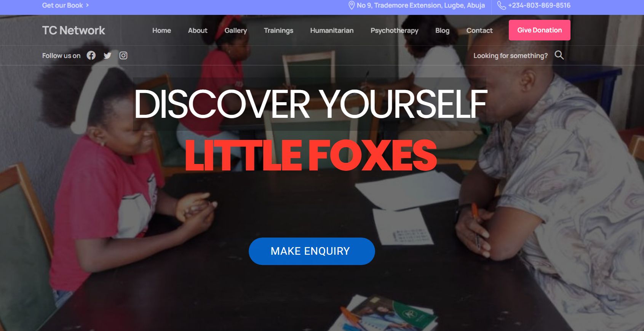Click the MAKE ENQUIRY button
The height and width of the screenshot is (331, 644).
(312, 251)
